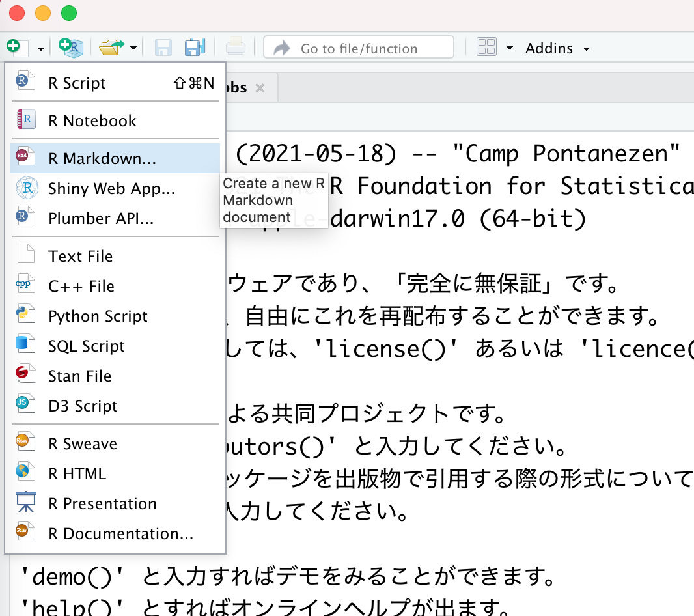Click the Save All documents icon
Screen dimensions: 694x616
(195, 48)
